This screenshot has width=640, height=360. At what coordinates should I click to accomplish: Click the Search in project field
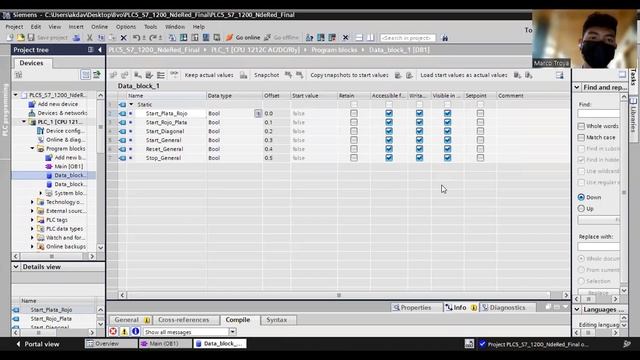(407, 38)
